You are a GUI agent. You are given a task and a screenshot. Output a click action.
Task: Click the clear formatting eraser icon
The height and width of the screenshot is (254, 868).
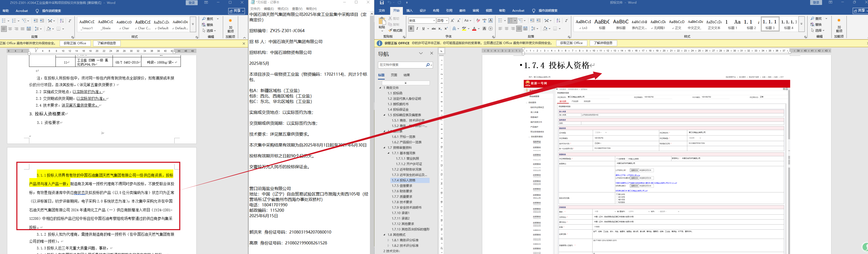[478, 20]
